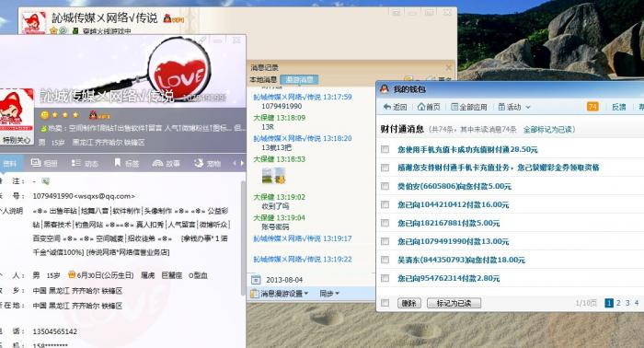Viewport: 644px width, 348px height.
Task: Click the VIP penguin badge under profile name
Action: (99, 115)
